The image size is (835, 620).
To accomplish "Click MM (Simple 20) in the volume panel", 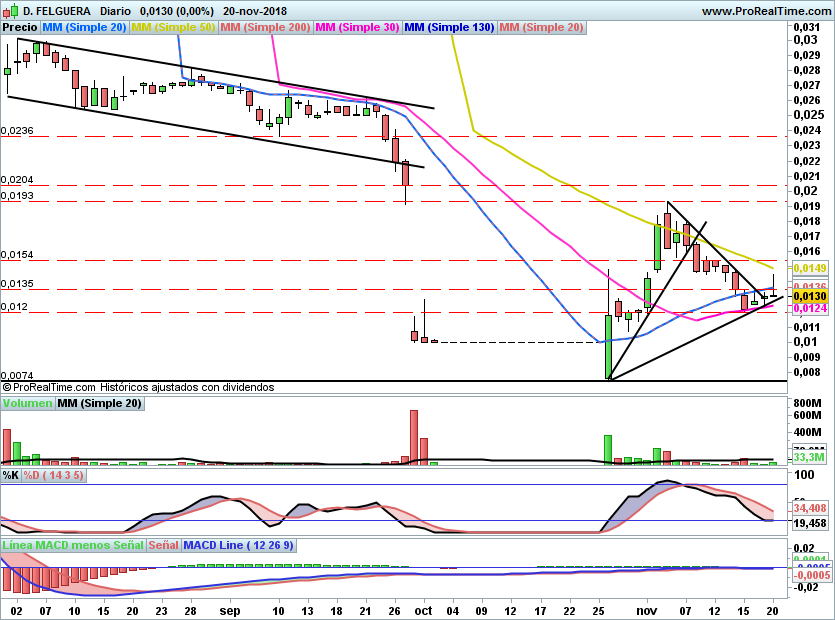I will pyautogui.click(x=99, y=403).
